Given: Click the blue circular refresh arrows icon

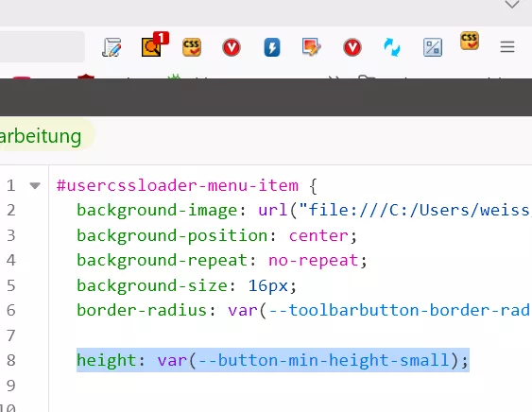Looking at the screenshot, I should click(x=392, y=47).
